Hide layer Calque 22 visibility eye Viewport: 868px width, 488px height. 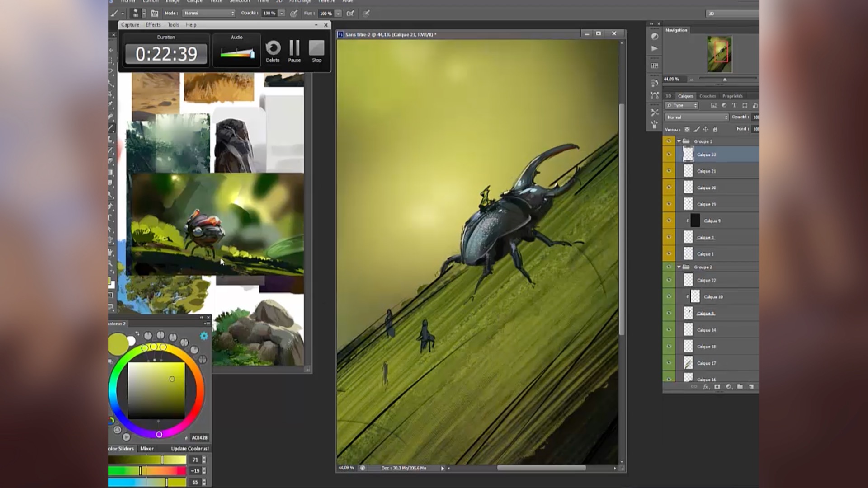[x=669, y=280]
